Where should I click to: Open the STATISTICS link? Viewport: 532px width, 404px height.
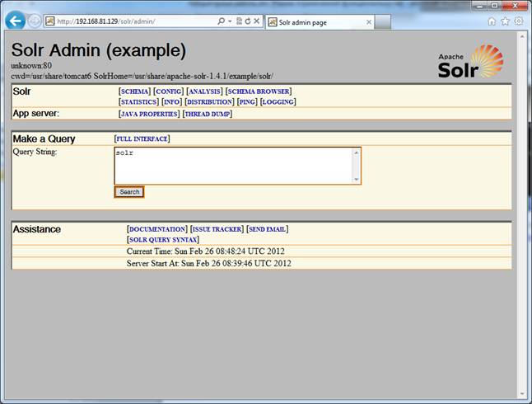138,102
